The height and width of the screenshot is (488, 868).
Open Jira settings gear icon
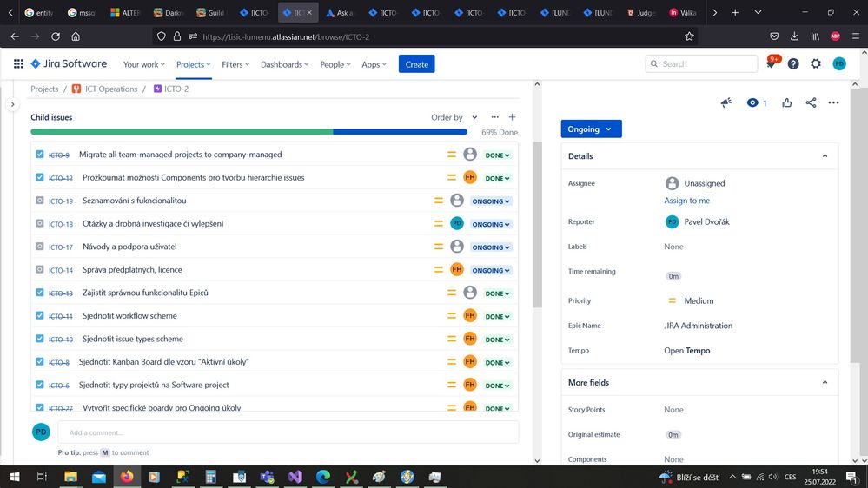pos(816,64)
